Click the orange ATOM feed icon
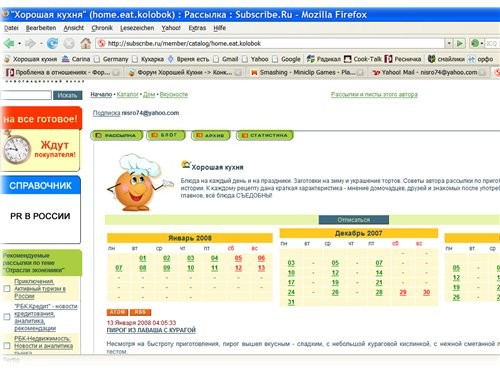Screen dimensions: 500x375 point(117,312)
